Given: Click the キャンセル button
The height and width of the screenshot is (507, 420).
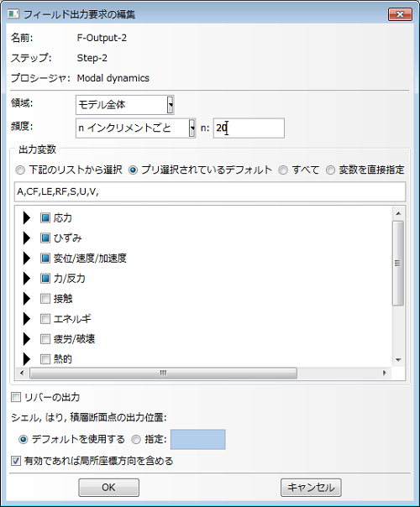Looking at the screenshot, I should coord(311,488).
